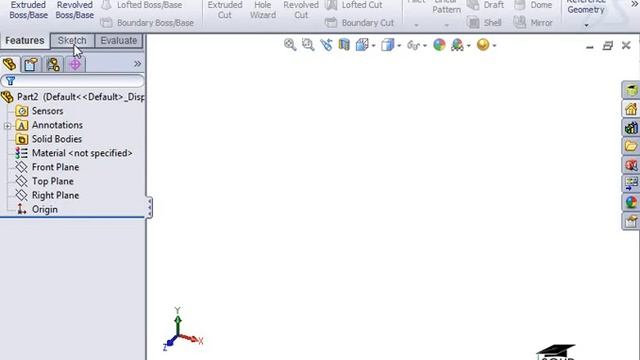
Task: Expand CommandManager overflow chevron at top right
Action: [634, 4]
